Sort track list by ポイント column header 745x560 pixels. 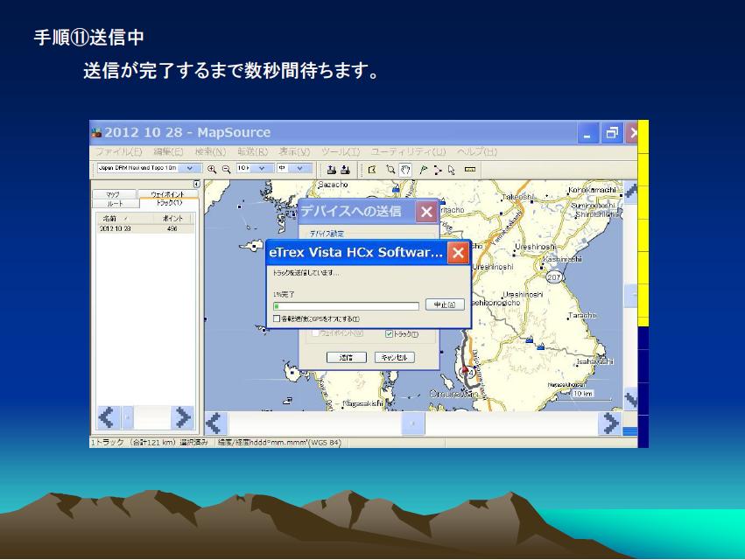[172, 218]
